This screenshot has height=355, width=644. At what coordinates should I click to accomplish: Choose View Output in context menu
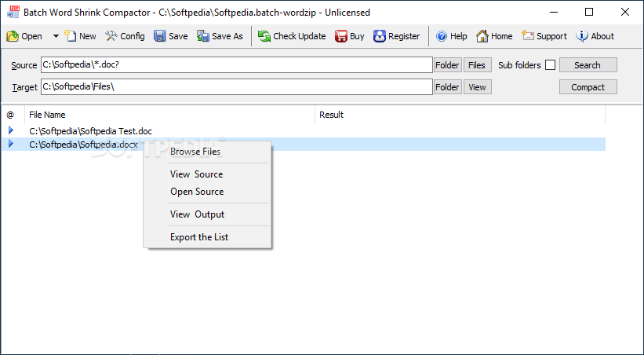tap(207, 214)
